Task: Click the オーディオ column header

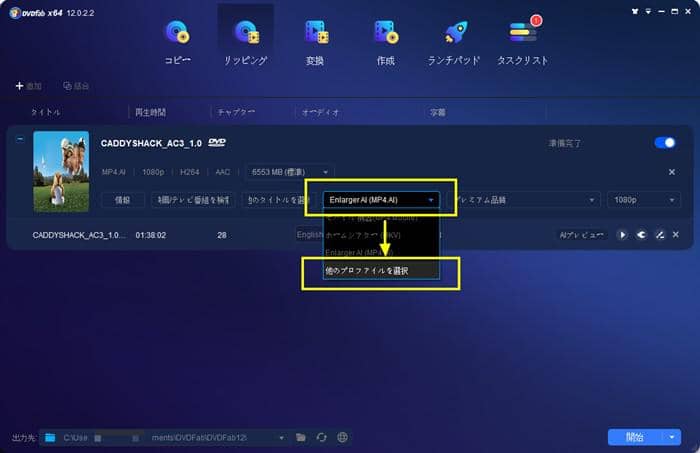Action: pos(321,112)
